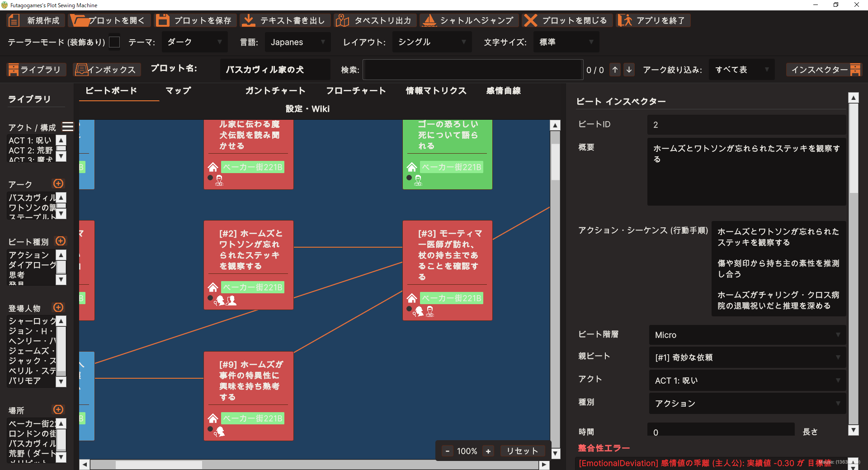The image size is (868, 470).
Task: Click the 検索 search input field
Action: pos(472,70)
